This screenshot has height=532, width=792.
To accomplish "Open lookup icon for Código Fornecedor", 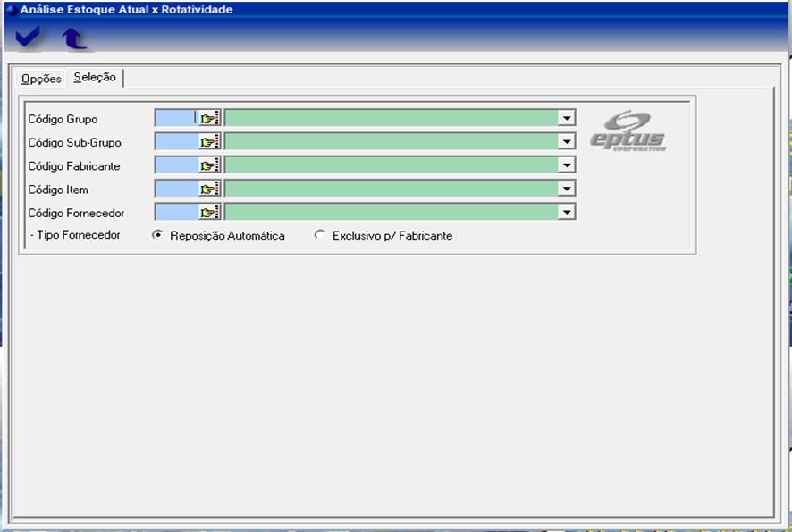I will tap(209, 212).
